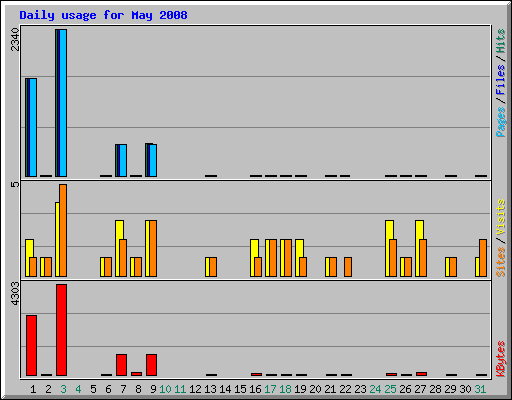Image resolution: width=512 pixels, height=400 pixels.
Task: Click the axis maximum value 5 beside the Sites/Visits chart
Action: (x=15, y=184)
